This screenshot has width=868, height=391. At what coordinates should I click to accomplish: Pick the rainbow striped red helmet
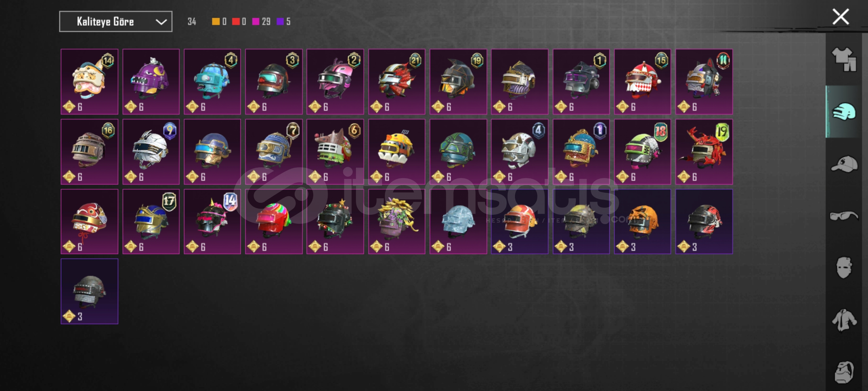274,222
